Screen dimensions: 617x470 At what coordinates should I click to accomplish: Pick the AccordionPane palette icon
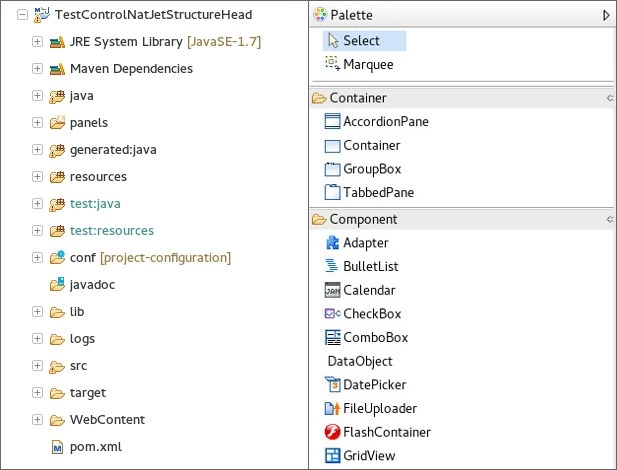pyautogui.click(x=332, y=121)
